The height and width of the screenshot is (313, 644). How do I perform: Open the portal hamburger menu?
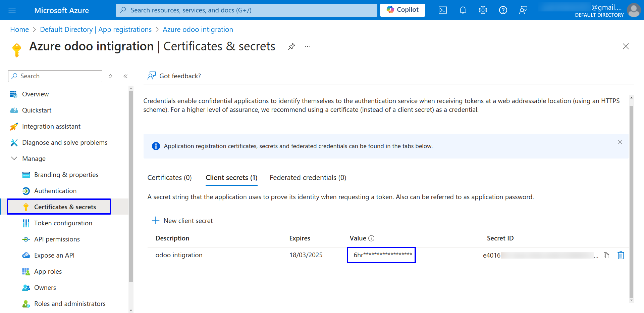tap(12, 10)
